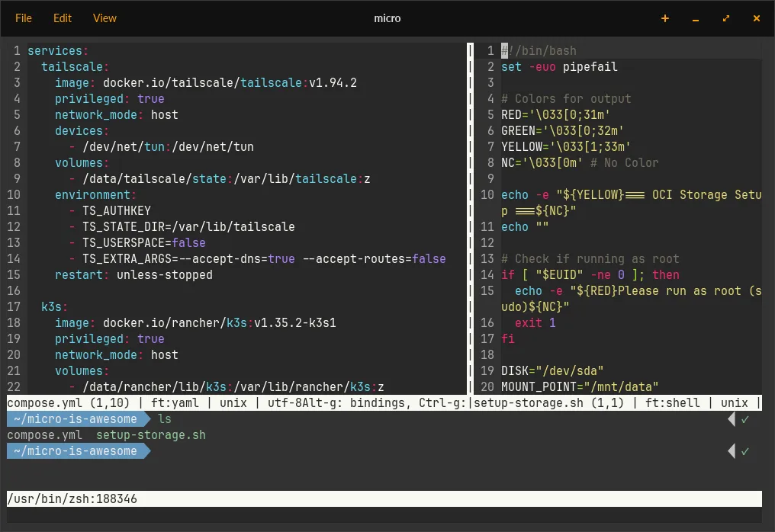
Task: Click '# Check if running as root' comment
Action: 590,259
